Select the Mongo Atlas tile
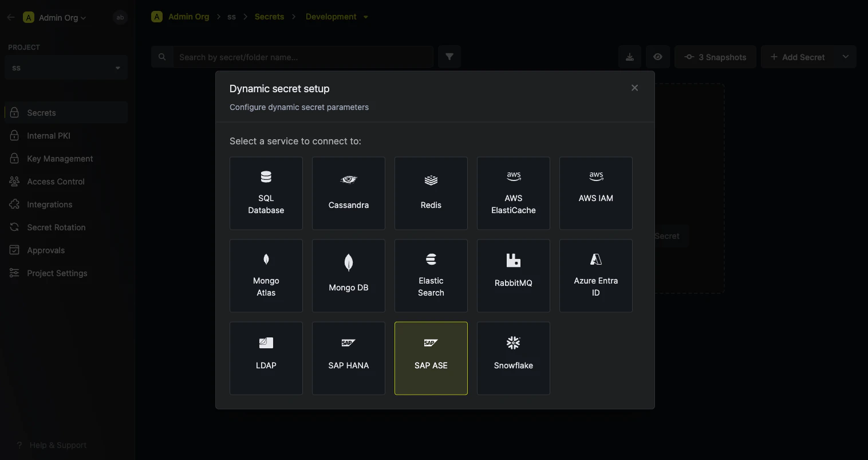This screenshot has width=868, height=460. coord(266,276)
